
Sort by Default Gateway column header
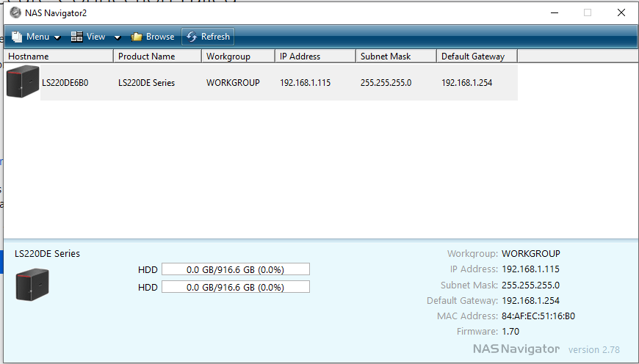click(x=477, y=57)
